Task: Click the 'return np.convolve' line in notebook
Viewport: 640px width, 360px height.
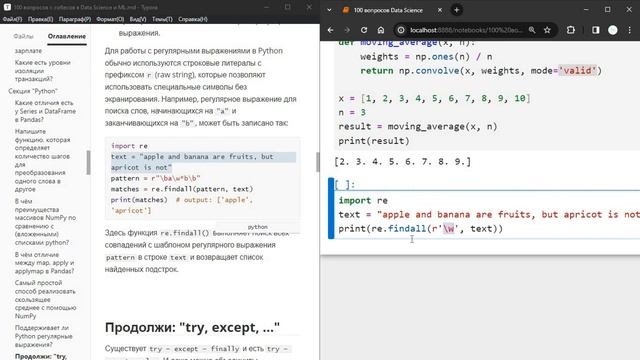Action: click(x=481, y=71)
